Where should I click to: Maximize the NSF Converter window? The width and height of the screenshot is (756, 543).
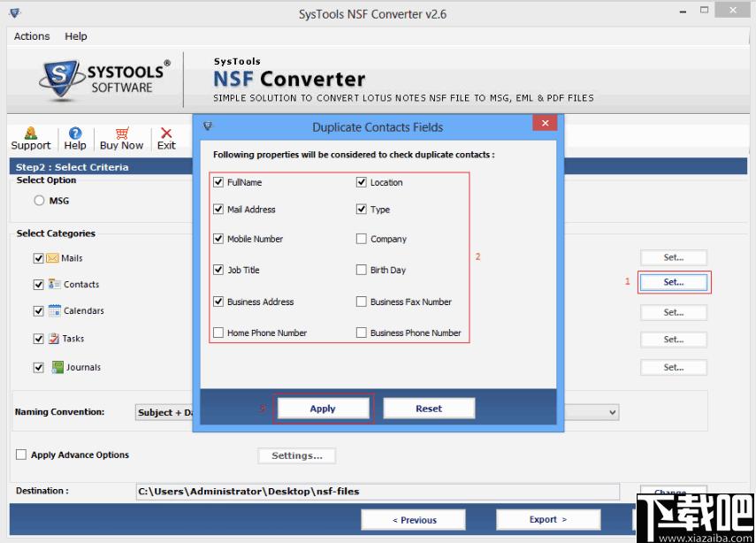[705, 10]
